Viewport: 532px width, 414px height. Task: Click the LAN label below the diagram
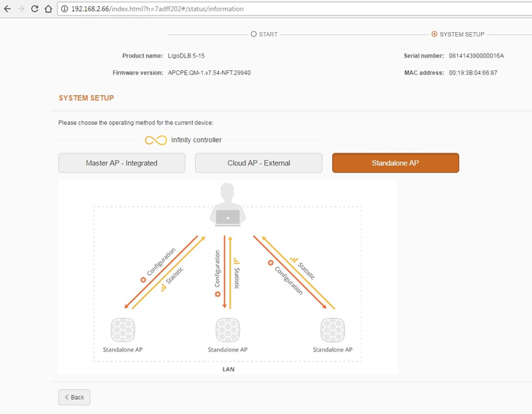tap(228, 369)
